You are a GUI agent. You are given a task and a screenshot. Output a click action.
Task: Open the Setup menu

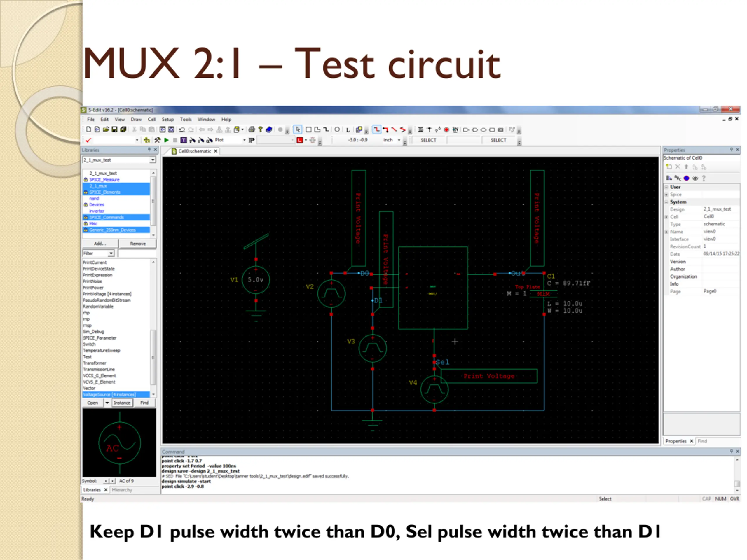[x=167, y=120]
